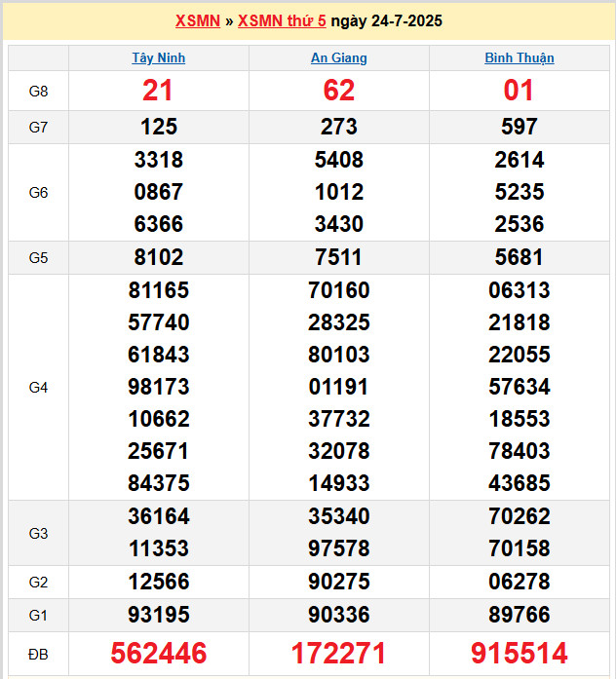Click the G2 number 12566
Viewport: 616px width, 679px height.
coord(159,582)
